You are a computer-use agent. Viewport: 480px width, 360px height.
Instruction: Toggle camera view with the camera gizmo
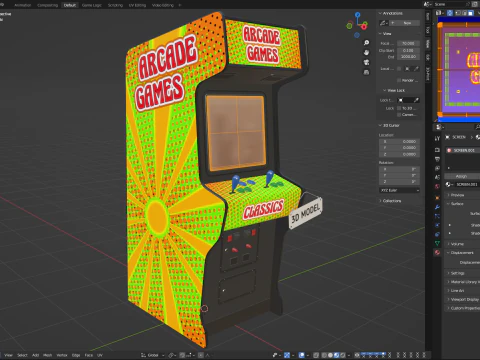pyautogui.click(x=366, y=62)
